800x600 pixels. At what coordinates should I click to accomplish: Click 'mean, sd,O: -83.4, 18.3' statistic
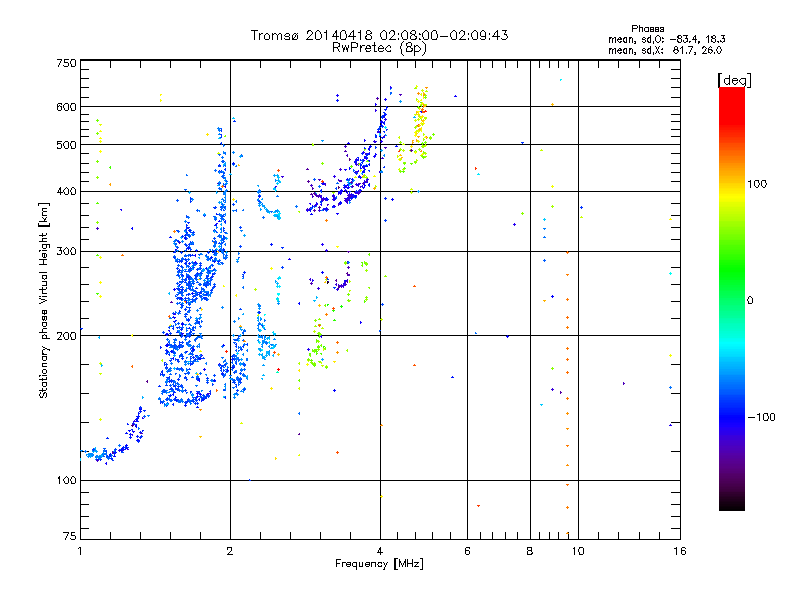666,39
